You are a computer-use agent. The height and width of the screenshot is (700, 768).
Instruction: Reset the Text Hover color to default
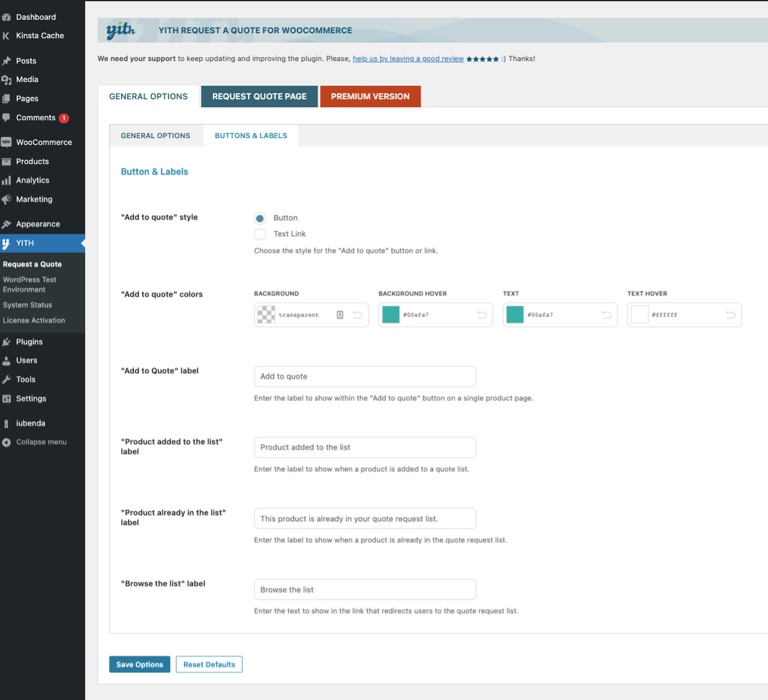tap(731, 315)
